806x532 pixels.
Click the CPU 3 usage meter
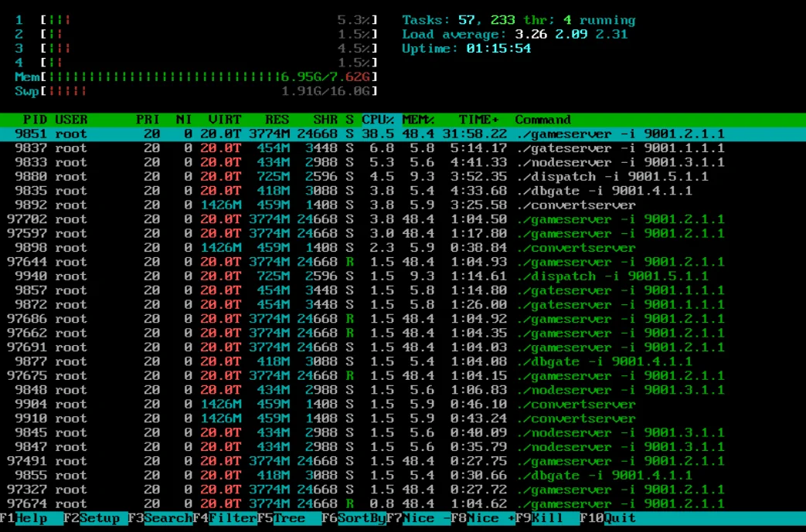click(196, 49)
